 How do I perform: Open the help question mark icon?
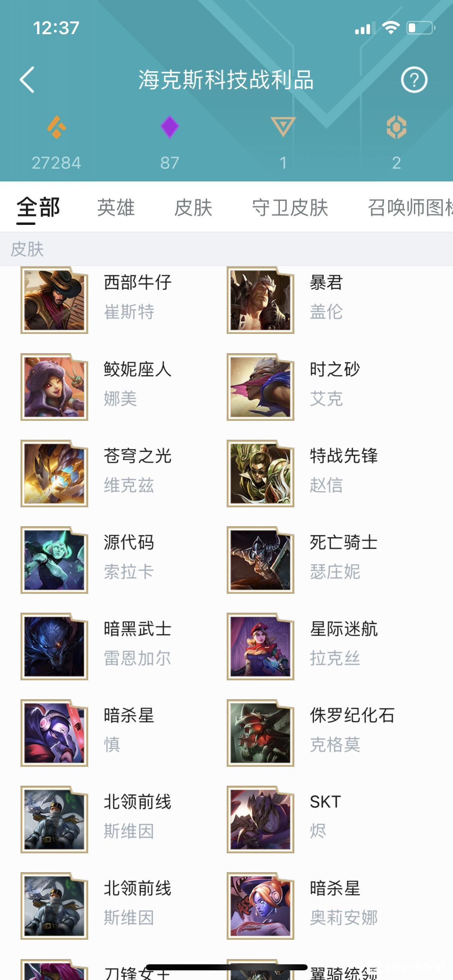click(414, 80)
